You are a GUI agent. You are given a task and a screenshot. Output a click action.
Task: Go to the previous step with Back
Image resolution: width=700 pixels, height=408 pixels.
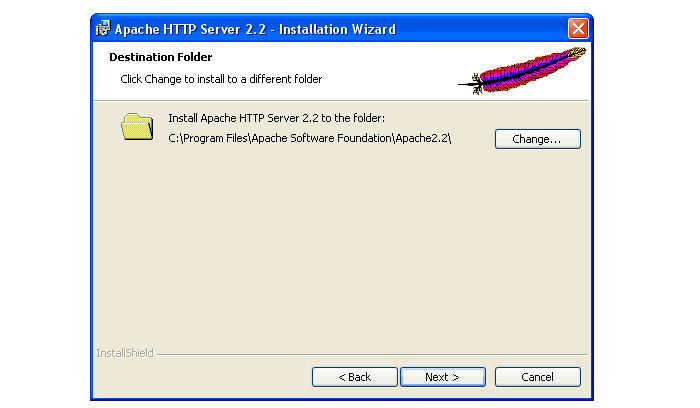(x=354, y=377)
